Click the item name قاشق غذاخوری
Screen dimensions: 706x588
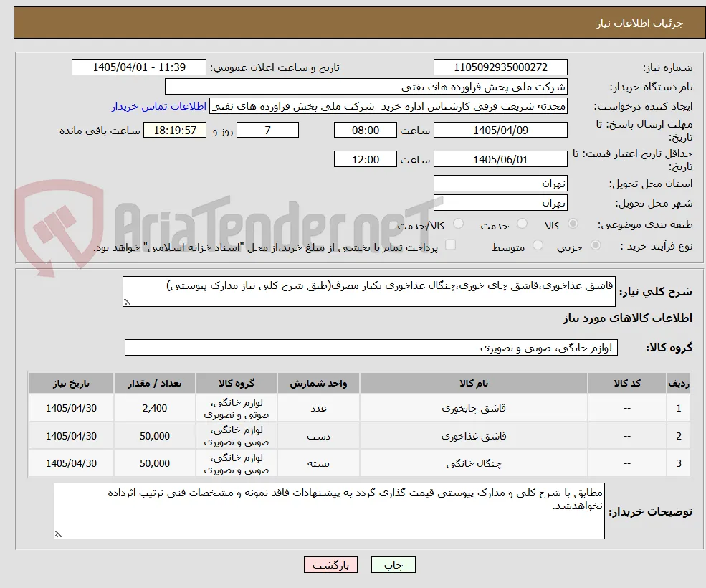474,436
